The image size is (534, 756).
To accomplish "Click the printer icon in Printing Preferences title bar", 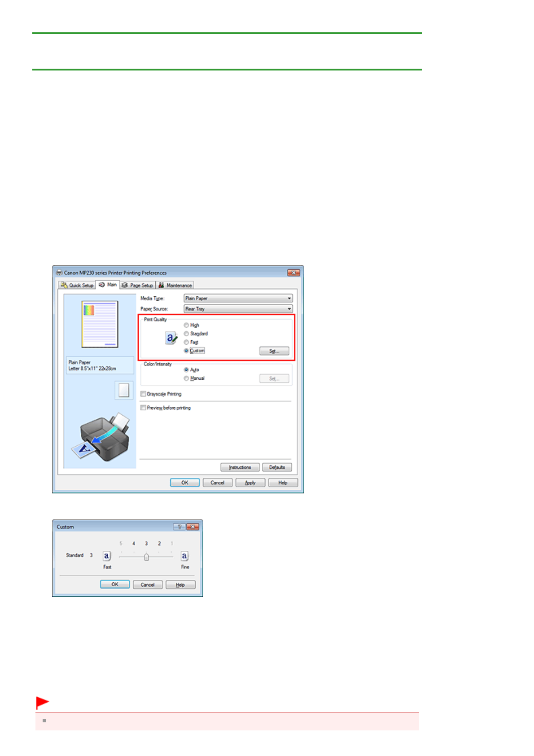I will point(59,273).
